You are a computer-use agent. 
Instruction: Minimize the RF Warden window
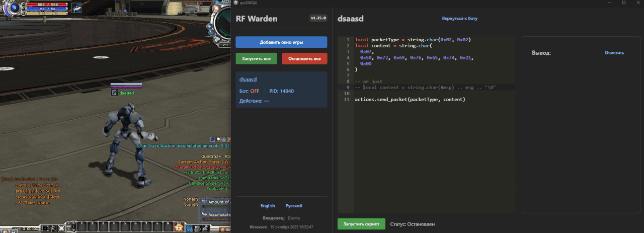coord(609,3)
